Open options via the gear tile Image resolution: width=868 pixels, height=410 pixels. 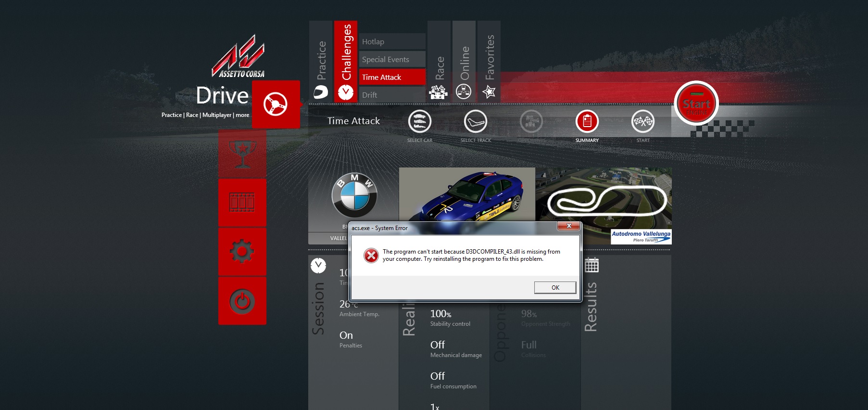click(x=242, y=252)
